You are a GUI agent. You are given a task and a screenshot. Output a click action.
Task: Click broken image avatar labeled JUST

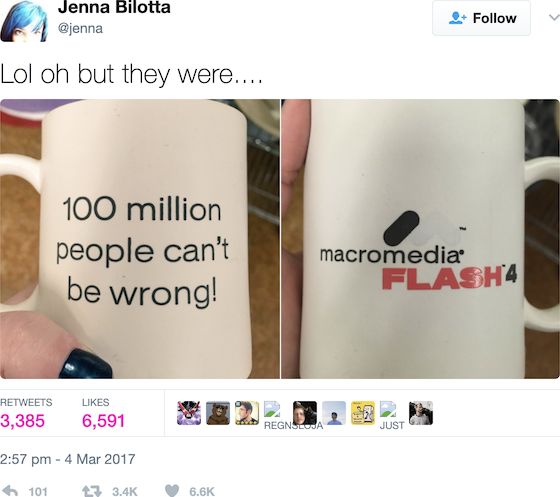click(388, 410)
